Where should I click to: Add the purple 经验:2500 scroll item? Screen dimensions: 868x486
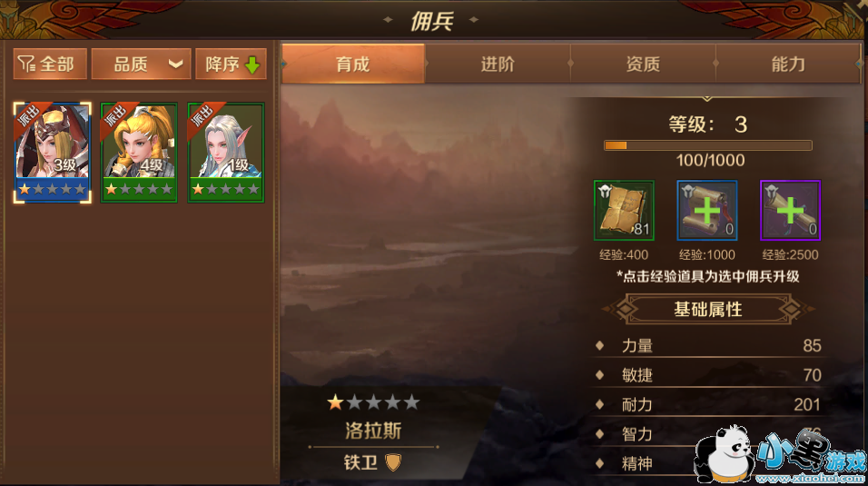coord(790,210)
